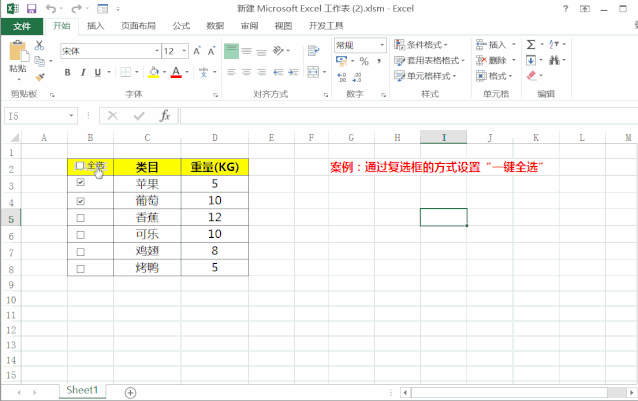Select column header D
The height and width of the screenshot is (401, 638).
tap(214, 137)
